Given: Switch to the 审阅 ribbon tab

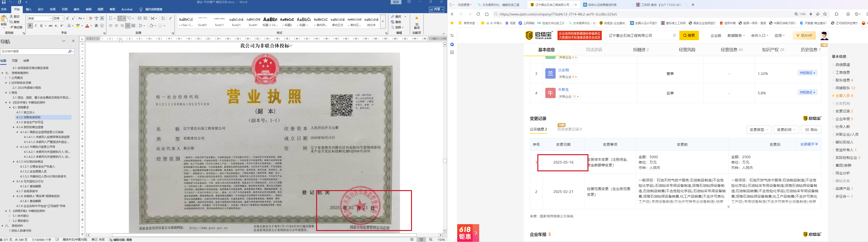Looking at the screenshot, I should click(x=89, y=9).
